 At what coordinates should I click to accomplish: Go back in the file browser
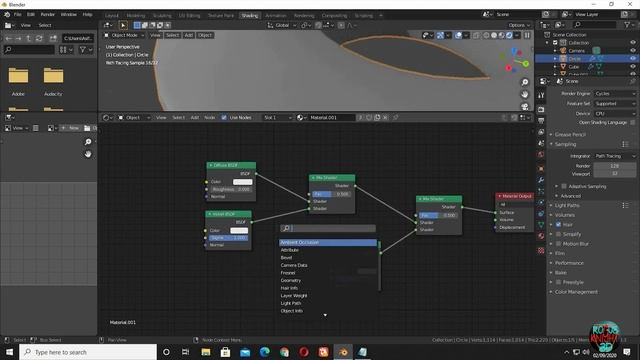8,38
